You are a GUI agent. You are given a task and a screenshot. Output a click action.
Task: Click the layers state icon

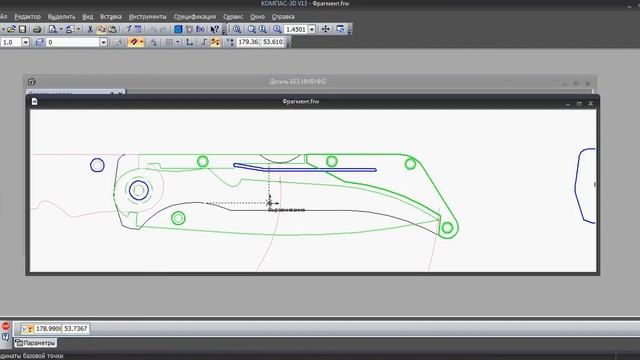tap(40, 42)
